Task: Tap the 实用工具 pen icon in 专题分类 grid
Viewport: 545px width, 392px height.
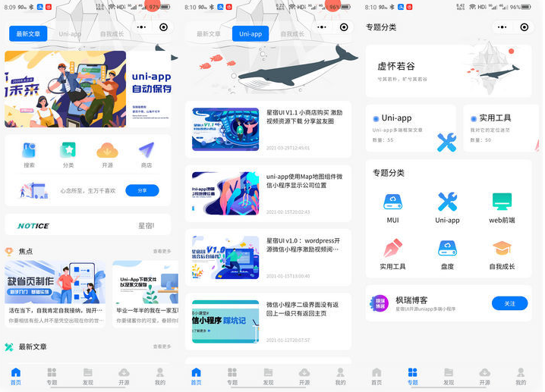Action: pos(392,248)
